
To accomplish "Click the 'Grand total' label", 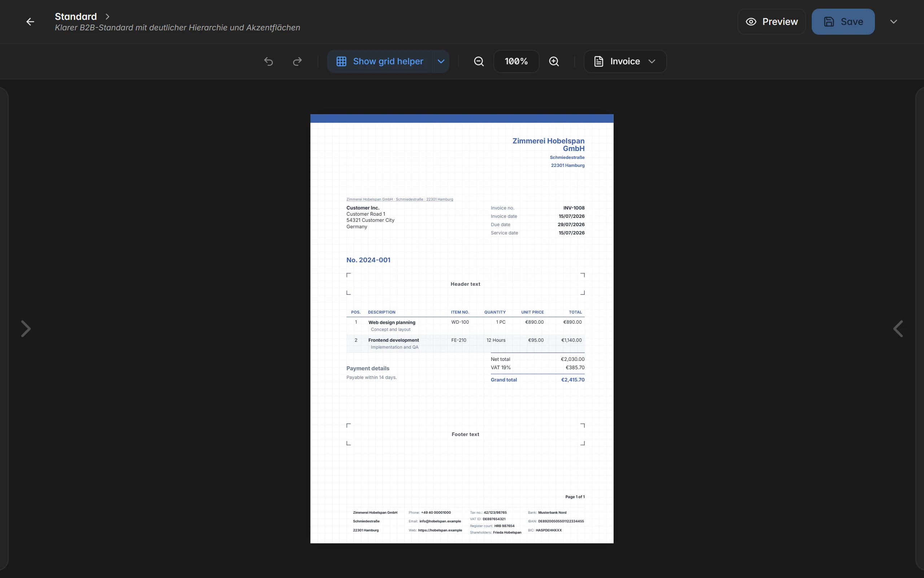I will pos(504,380).
